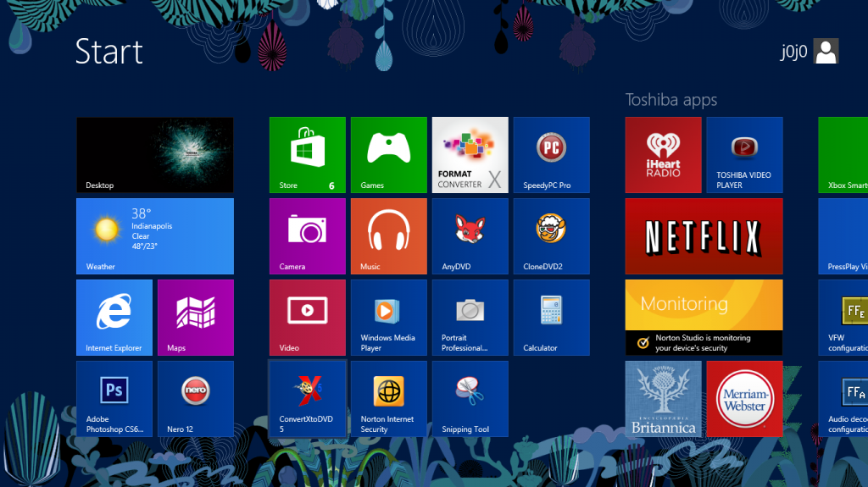This screenshot has height=487, width=868.
Task: Open the Calculator tile
Action: (551, 317)
